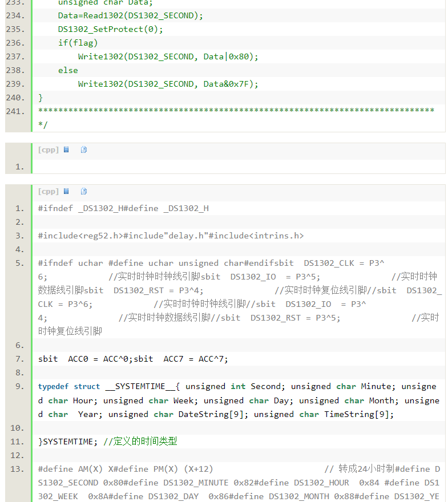Image resolution: width=448 pixels, height=502 pixels.
Task: Click the typedef keyword on line 9
Action: pyautogui.click(x=53, y=387)
